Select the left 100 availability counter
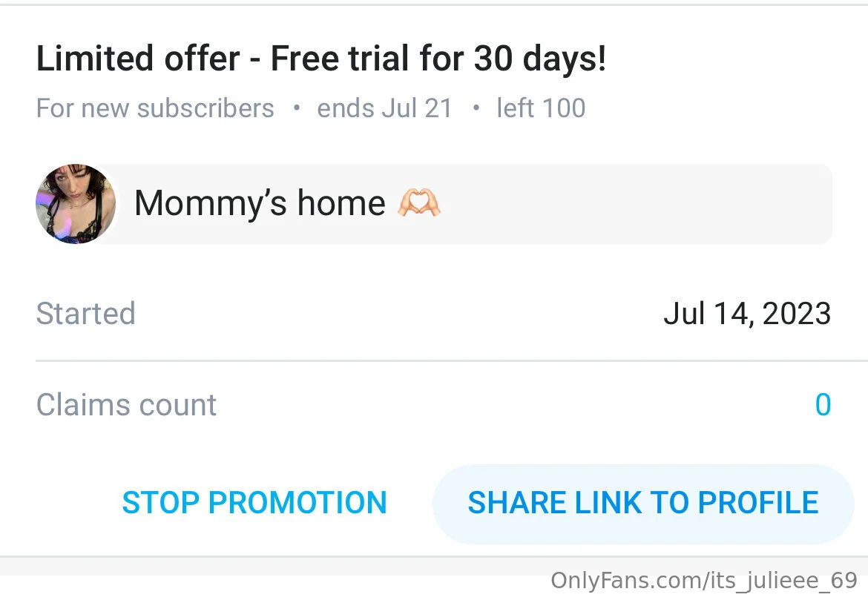The width and height of the screenshot is (868, 603). [x=541, y=108]
